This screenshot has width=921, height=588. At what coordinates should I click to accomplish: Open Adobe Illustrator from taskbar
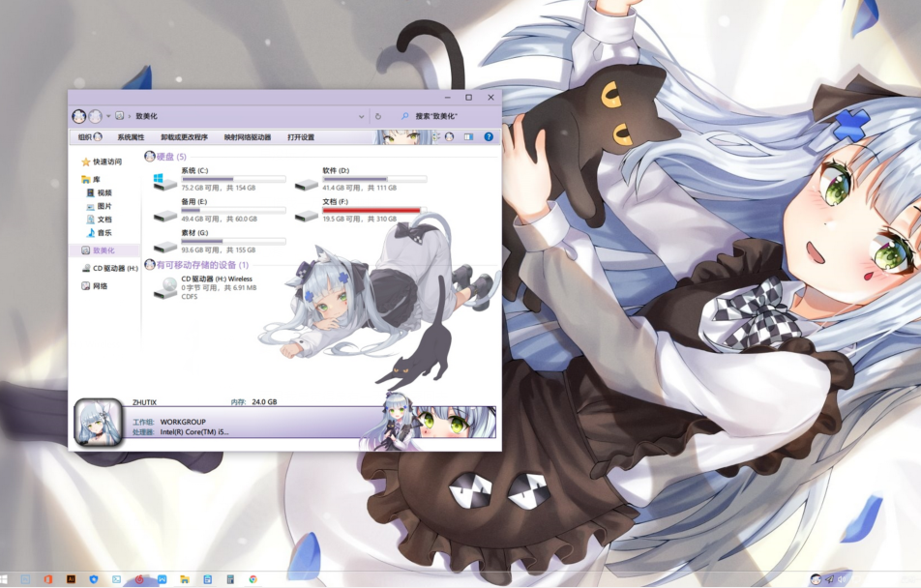pyautogui.click(x=71, y=579)
